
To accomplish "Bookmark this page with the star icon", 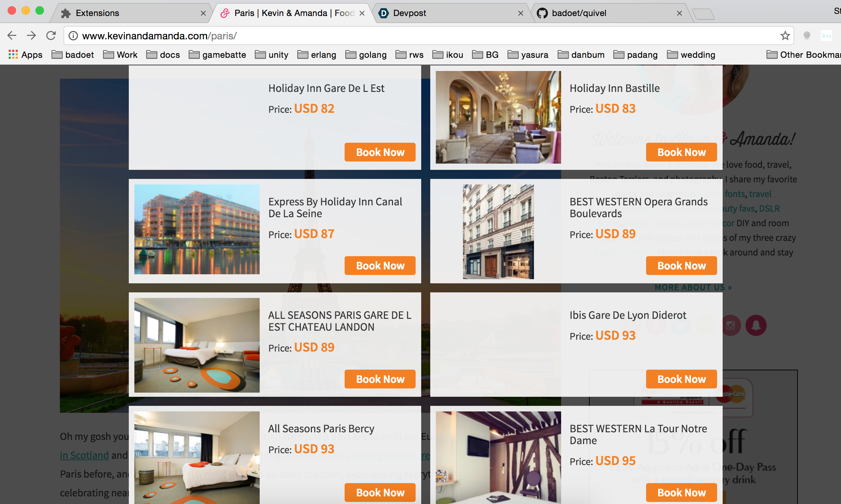I will pos(785,36).
